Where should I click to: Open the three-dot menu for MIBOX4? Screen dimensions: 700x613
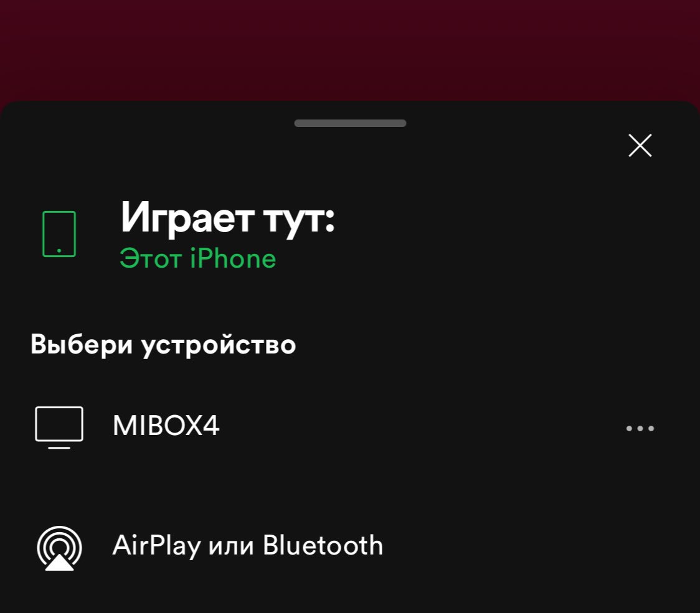pyautogui.click(x=640, y=428)
